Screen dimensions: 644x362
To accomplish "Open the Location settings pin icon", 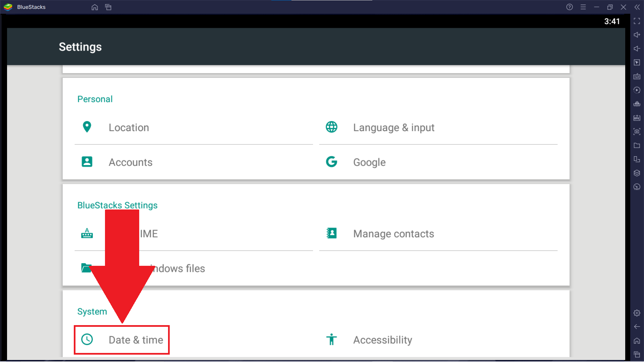I will [x=87, y=127].
